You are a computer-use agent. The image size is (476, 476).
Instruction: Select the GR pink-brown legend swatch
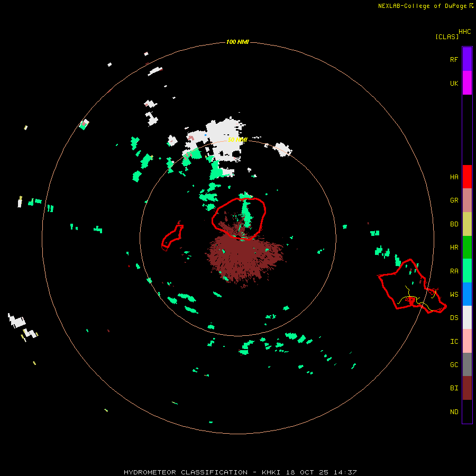tap(467, 200)
